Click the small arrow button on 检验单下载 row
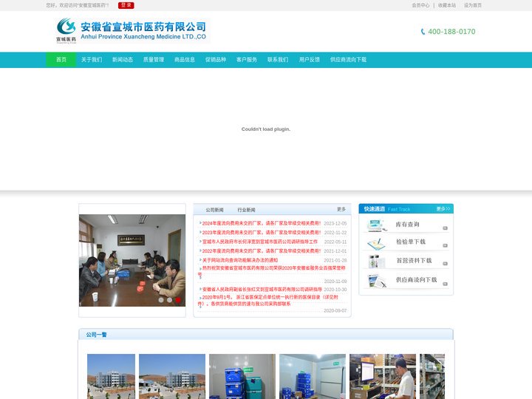The width and height of the screenshot is (532, 399). [445, 245]
